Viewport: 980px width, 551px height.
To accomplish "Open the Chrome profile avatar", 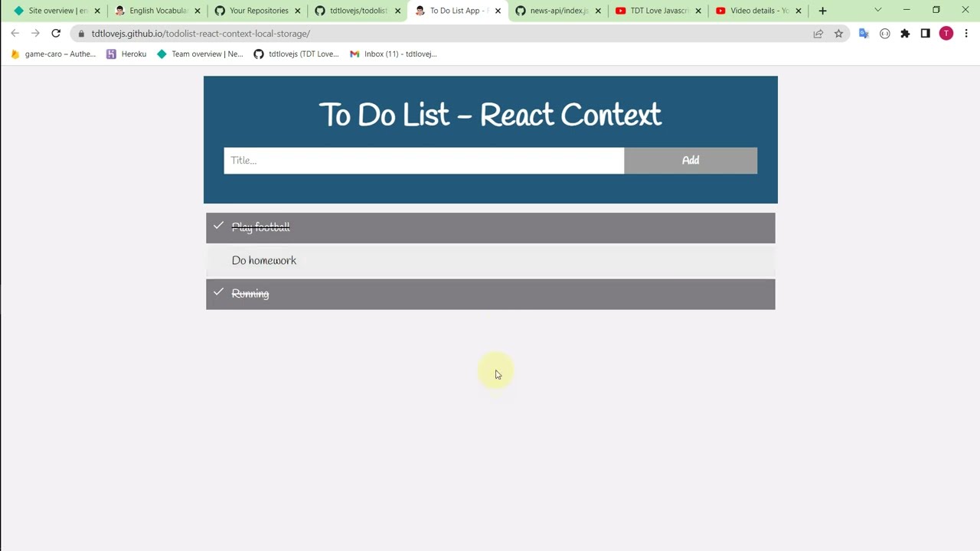I will [x=946, y=34].
